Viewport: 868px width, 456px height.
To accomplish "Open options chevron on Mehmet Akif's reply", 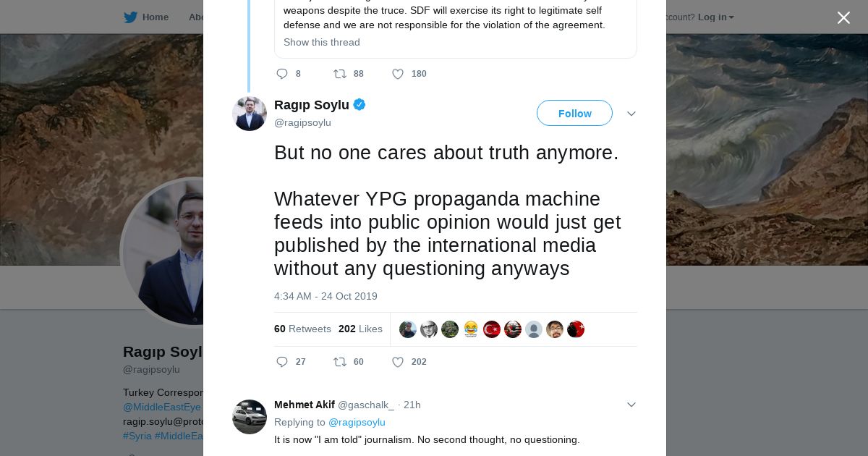I will pos(631,405).
